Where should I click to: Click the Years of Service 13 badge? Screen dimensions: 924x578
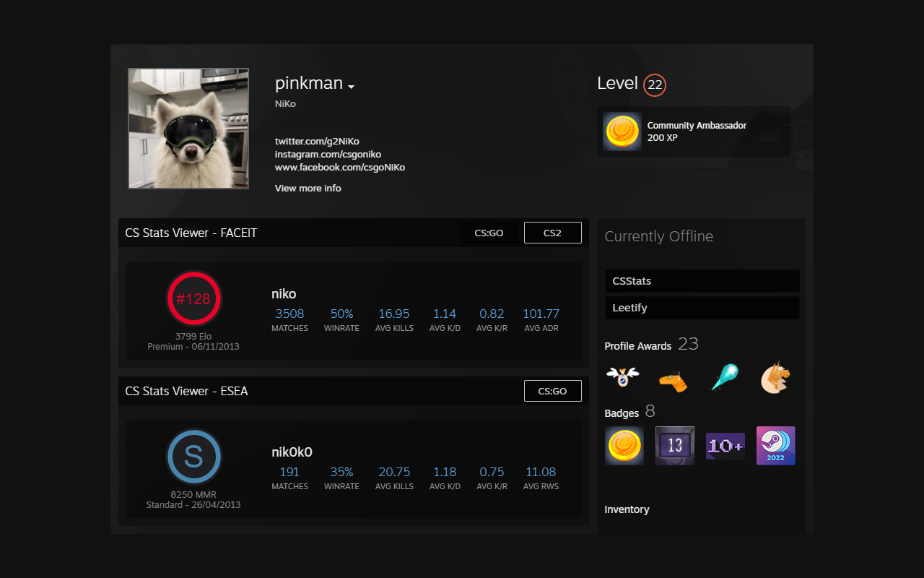[x=674, y=445]
